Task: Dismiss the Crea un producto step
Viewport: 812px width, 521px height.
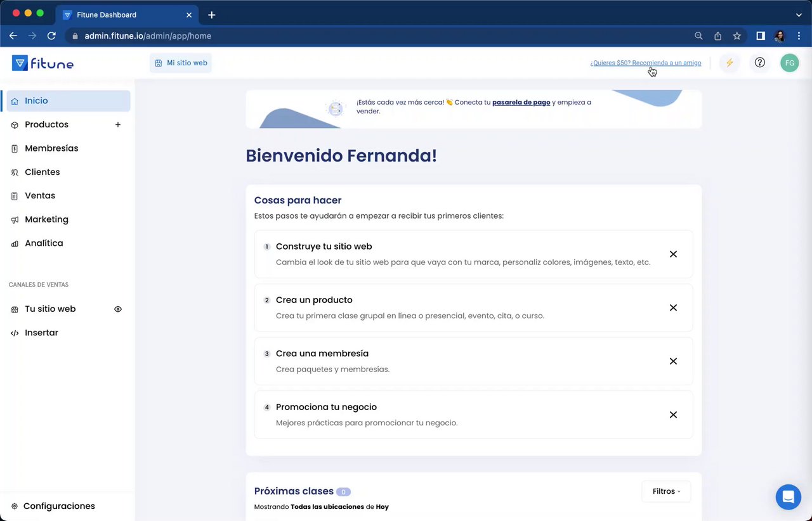Action: pyautogui.click(x=673, y=307)
